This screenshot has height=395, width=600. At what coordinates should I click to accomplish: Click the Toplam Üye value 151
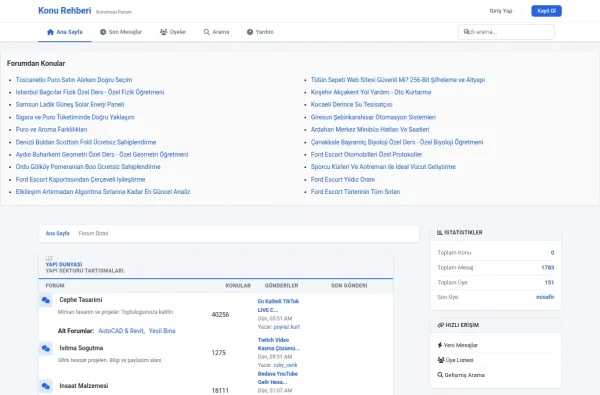549,282
